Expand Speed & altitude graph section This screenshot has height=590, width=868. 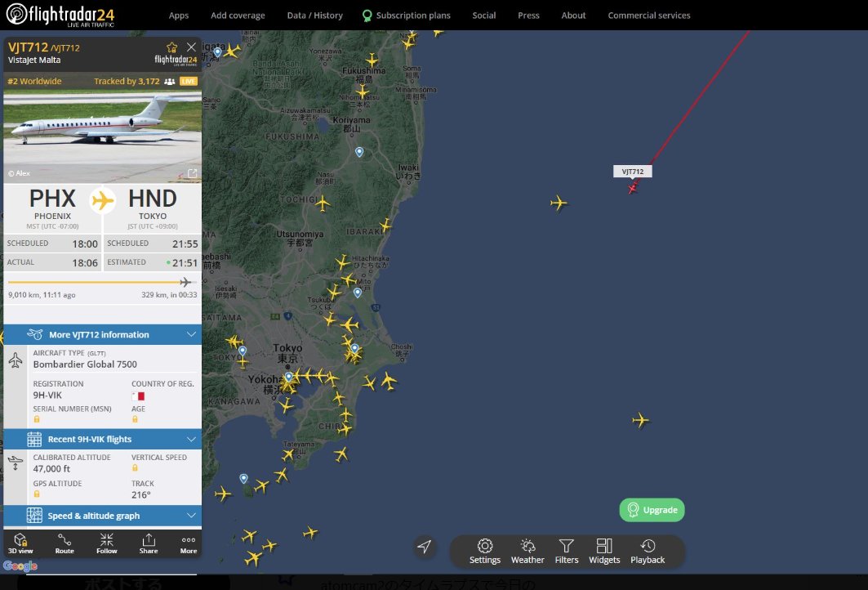coord(103,516)
